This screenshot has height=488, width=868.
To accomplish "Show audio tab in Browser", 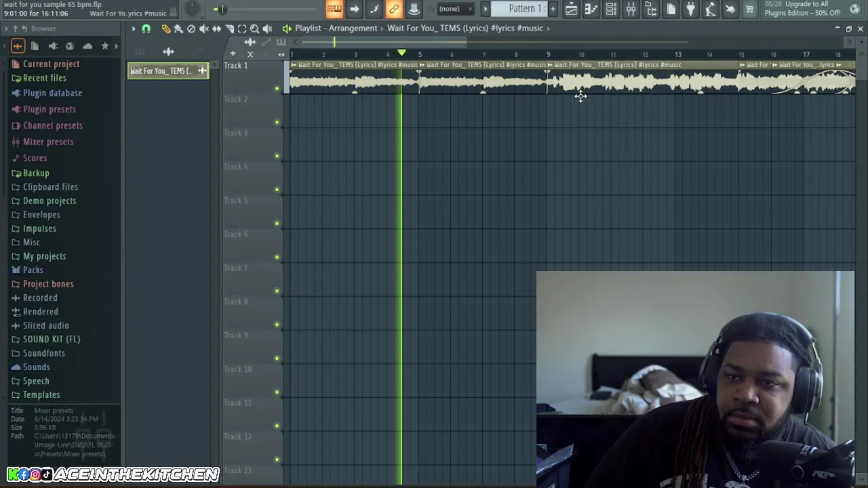I will (x=18, y=46).
